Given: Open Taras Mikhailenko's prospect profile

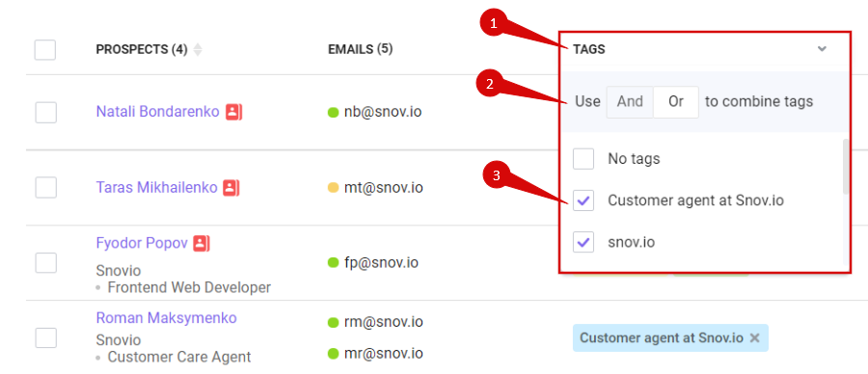Looking at the screenshot, I should coord(156,188).
